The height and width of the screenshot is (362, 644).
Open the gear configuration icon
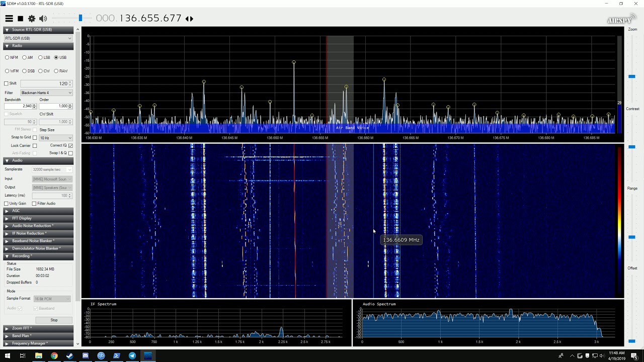click(32, 19)
